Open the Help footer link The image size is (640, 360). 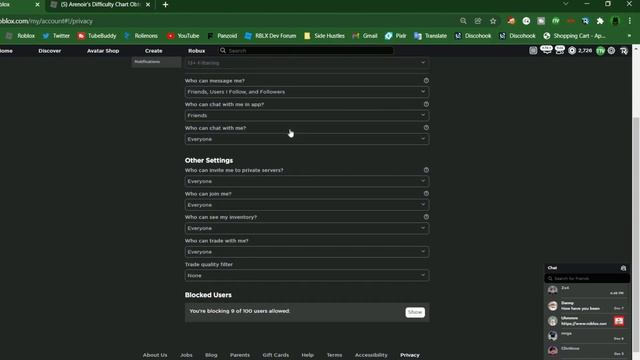[x=307, y=355]
